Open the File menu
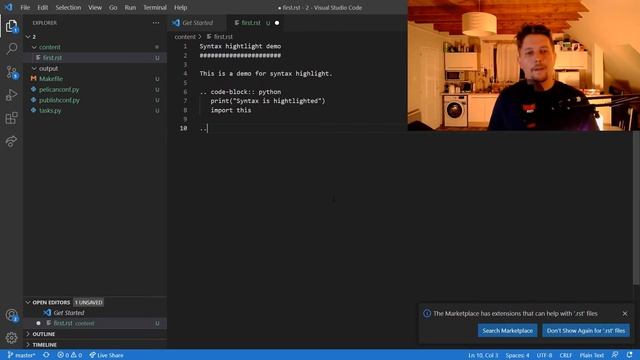Screen dimensions: 640x360 coord(25,7)
